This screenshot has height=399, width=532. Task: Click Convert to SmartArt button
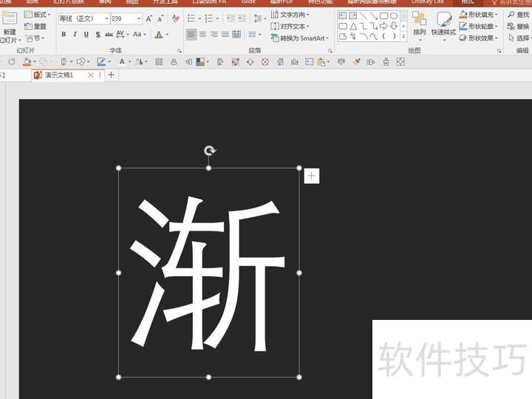click(x=299, y=38)
